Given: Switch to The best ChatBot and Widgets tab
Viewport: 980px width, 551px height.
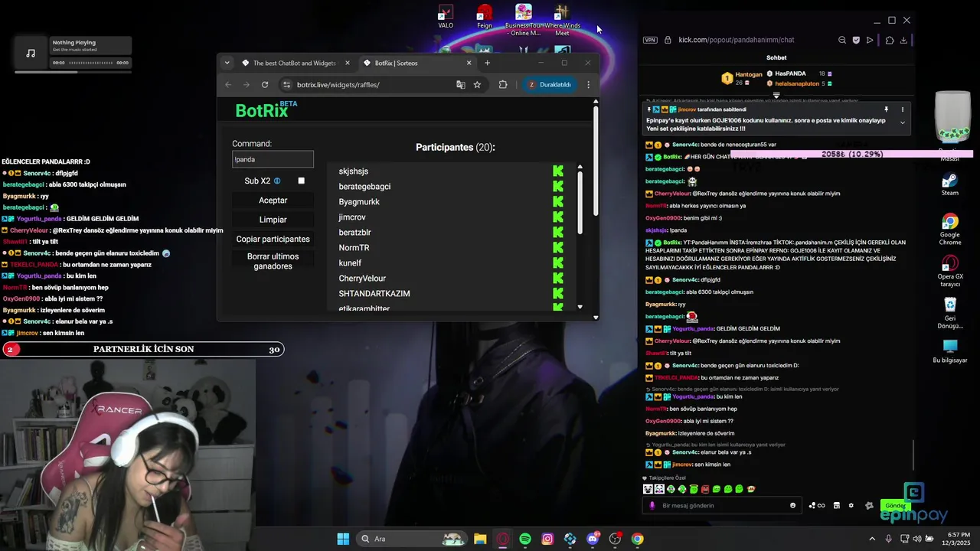Looking at the screenshot, I should click(295, 63).
